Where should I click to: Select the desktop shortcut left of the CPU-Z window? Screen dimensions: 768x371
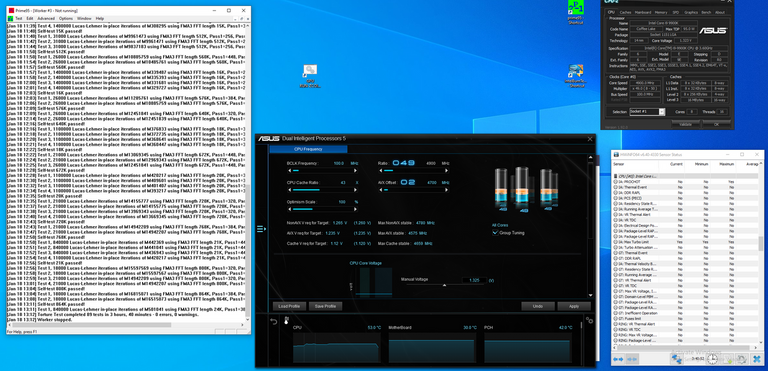(x=310, y=76)
